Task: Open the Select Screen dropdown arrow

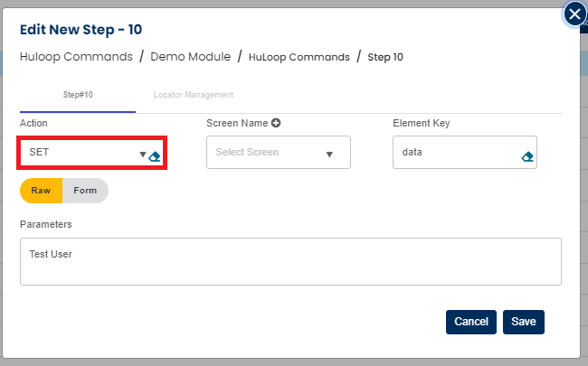Action: click(x=329, y=155)
